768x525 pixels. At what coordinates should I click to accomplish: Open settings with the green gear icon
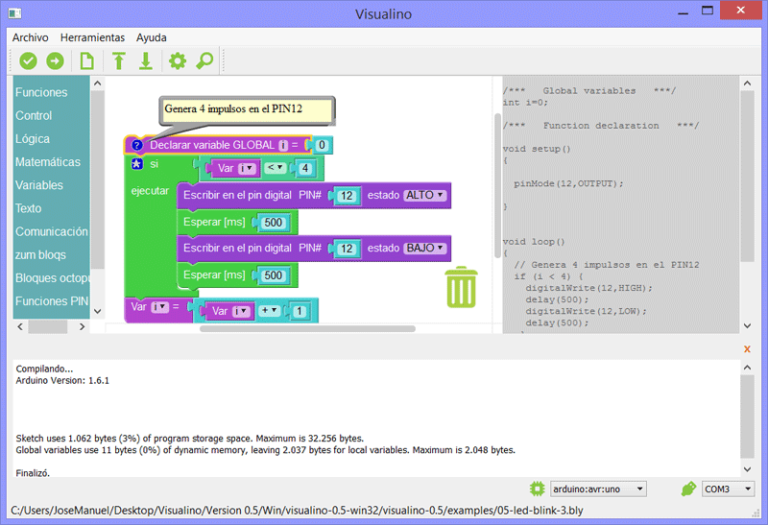coord(177,61)
